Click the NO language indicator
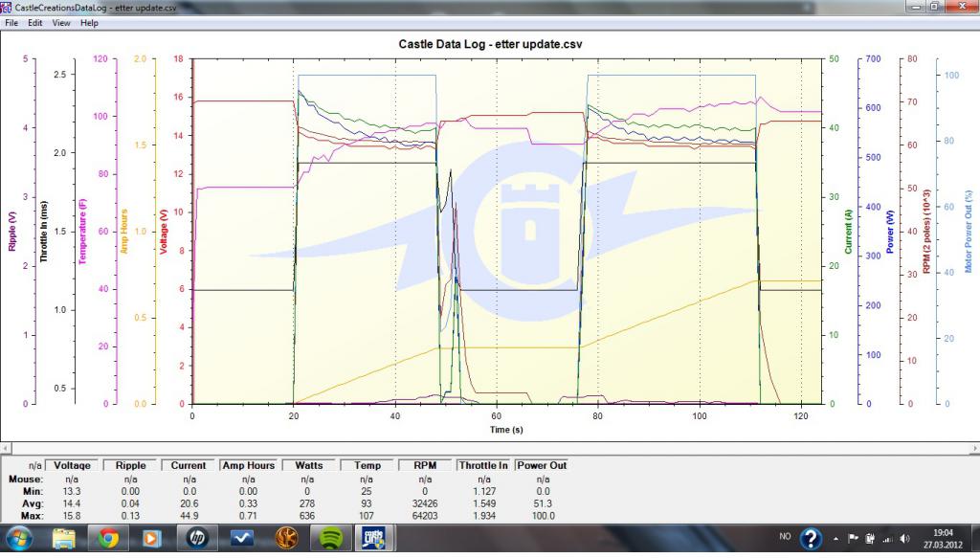The height and width of the screenshot is (558, 980). (x=785, y=539)
